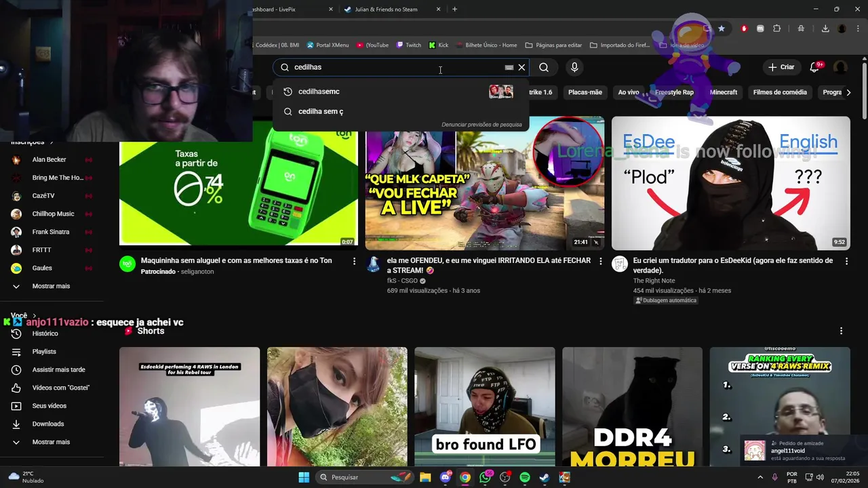Show hidden tray icons chevron
The image size is (868, 488).
pyautogui.click(x=759, y=477)
